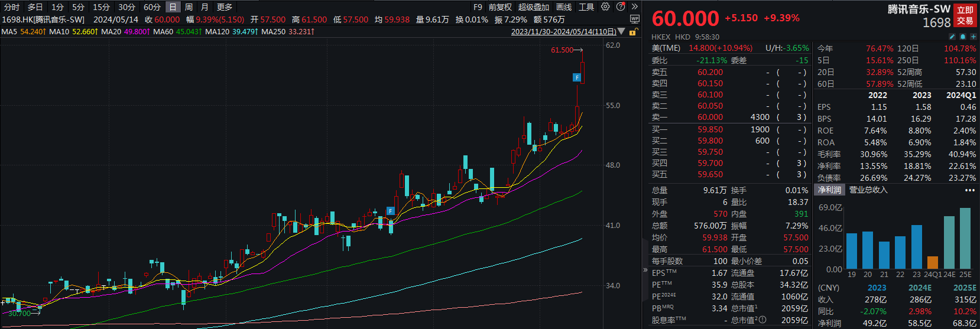Open the 前复权 adjustment dropdown
The image size is (980, 329).
pyautogui.click(x=500, y=7)
